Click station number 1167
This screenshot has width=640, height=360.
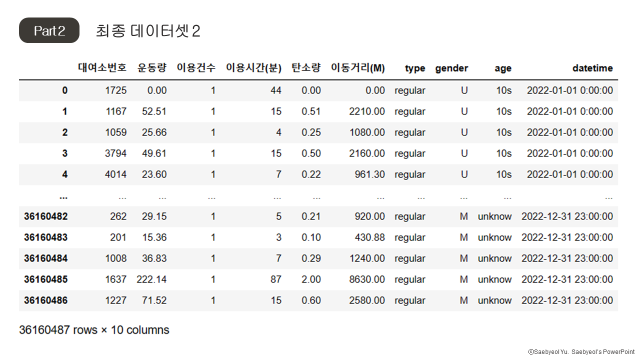[116, 111]
